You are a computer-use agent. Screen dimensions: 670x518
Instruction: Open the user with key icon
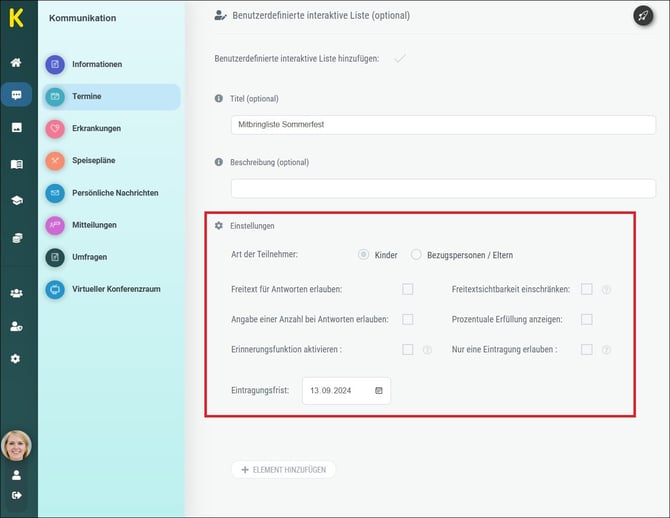(x=16, y=327)
